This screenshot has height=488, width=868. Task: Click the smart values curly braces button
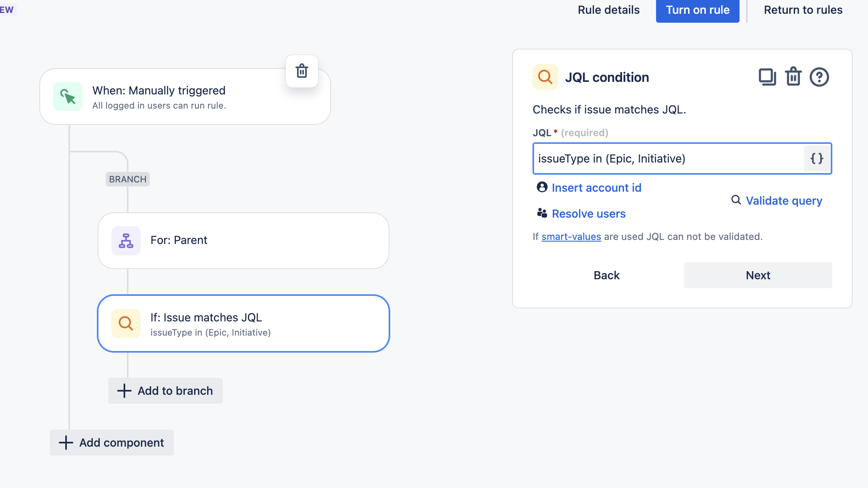pos(817,158)
